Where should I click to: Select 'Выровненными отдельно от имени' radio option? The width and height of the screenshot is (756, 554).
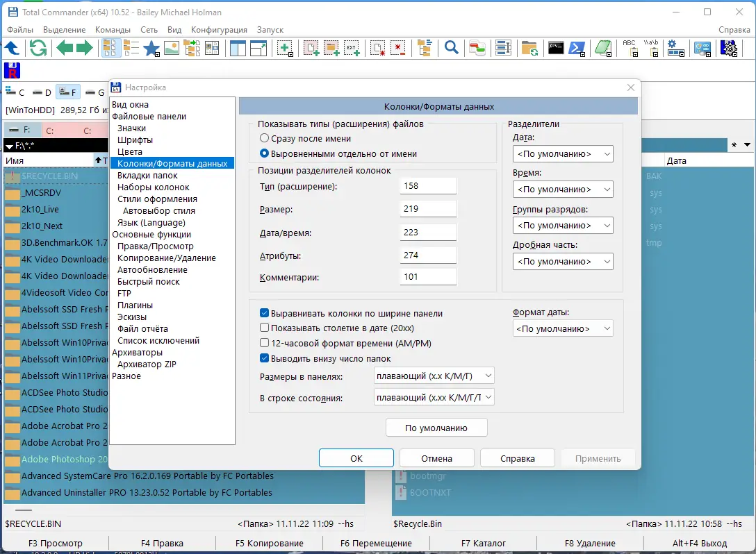(264, 153)
